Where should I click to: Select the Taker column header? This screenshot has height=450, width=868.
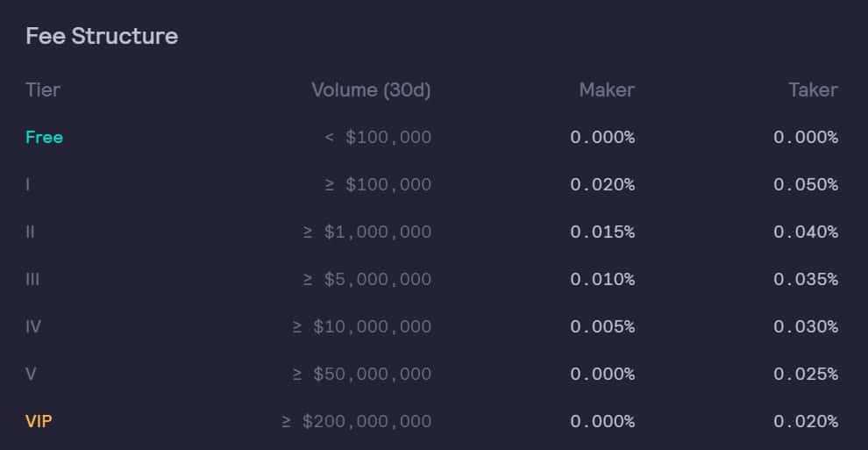pyautogui.click(x=813, y=89)
